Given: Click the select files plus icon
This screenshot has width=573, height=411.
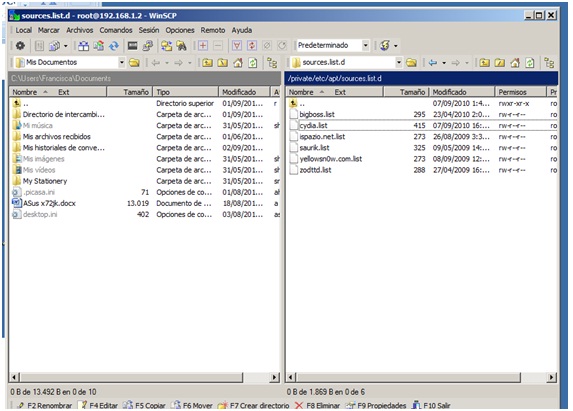Looking at the screenshot, I should pyautogui.click(x=203, y=46).
